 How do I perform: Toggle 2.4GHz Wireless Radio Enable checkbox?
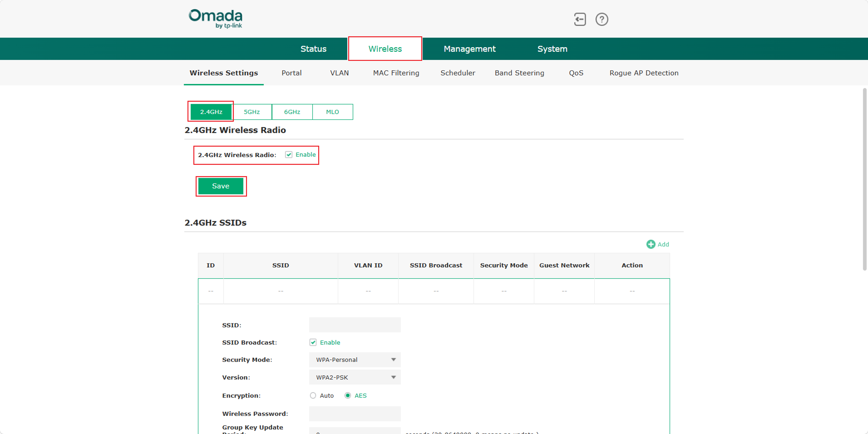pyautogui.click(x=289, y=155)
